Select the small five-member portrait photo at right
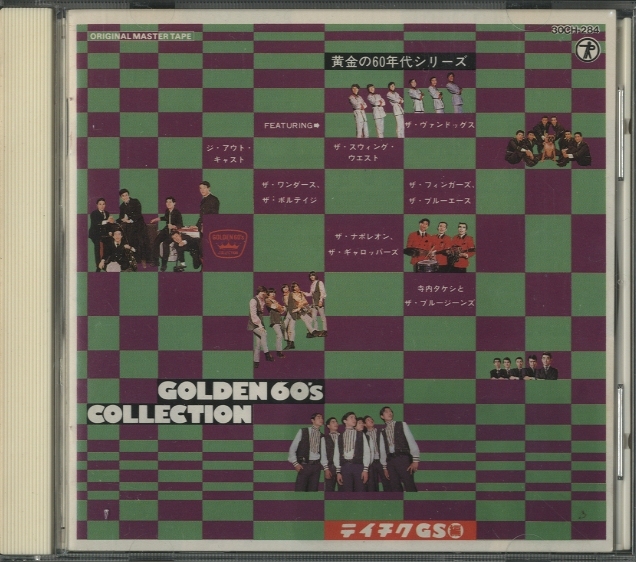Viewport: 636px width, 562px height. [x=524, y=368]
